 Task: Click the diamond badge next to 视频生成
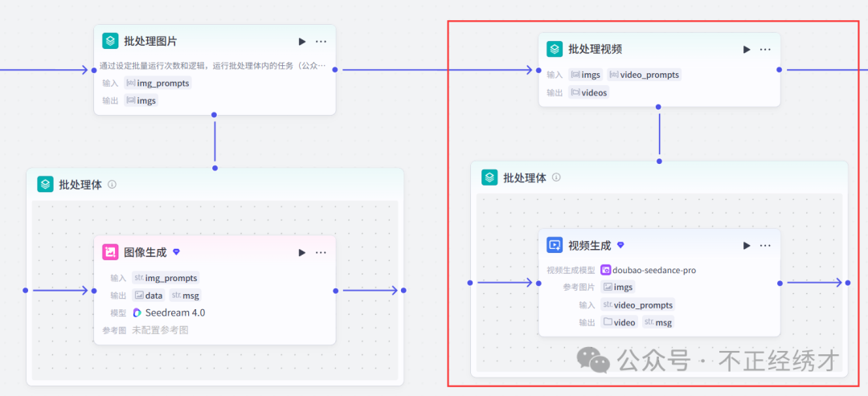[x=620, y=245]
